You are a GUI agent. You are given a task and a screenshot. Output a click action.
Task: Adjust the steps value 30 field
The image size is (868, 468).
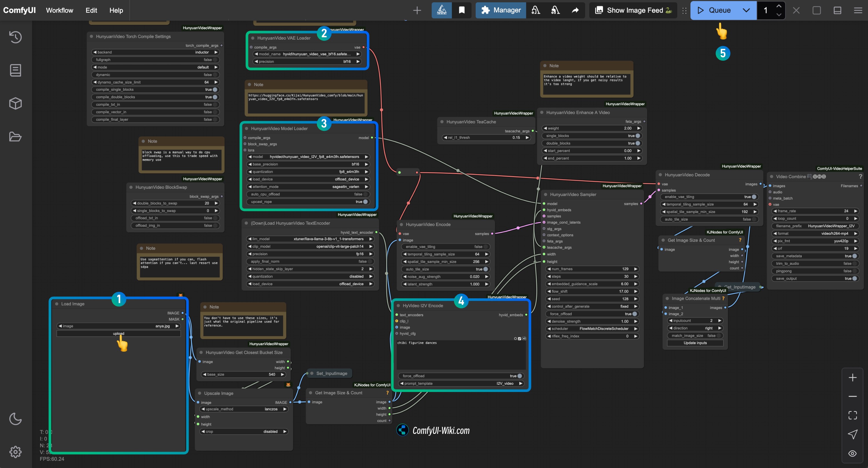[x=592, y=277]
